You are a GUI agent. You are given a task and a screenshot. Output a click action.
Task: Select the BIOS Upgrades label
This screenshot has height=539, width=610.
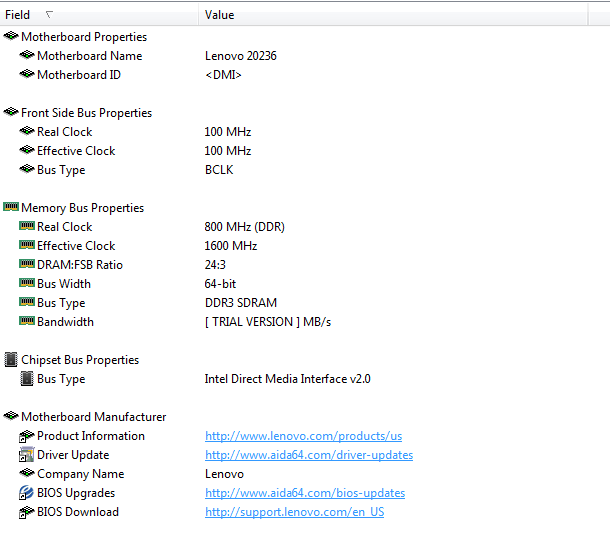point(76,493)
